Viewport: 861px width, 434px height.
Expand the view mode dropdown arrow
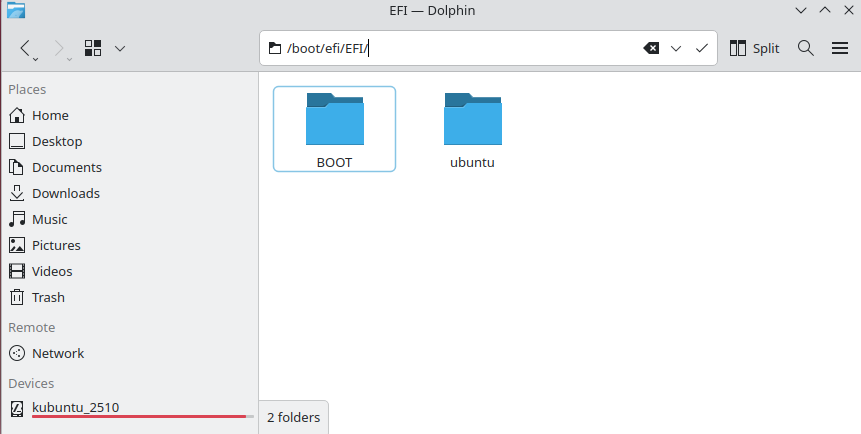pos(120,48)
